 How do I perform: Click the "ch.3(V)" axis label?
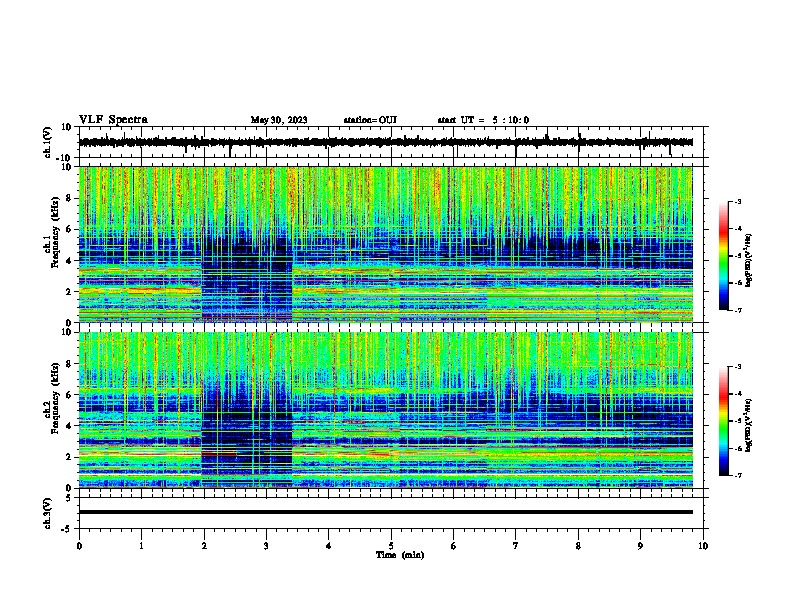(48, 513)
